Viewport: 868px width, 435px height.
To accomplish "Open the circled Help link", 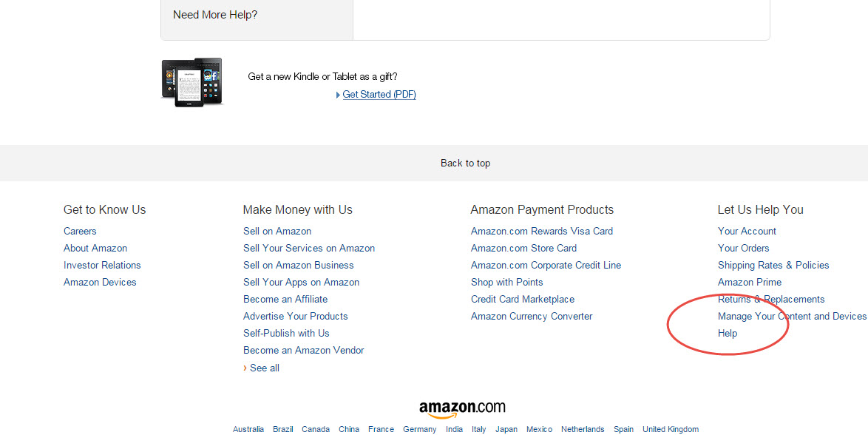I will click(727, 333).
